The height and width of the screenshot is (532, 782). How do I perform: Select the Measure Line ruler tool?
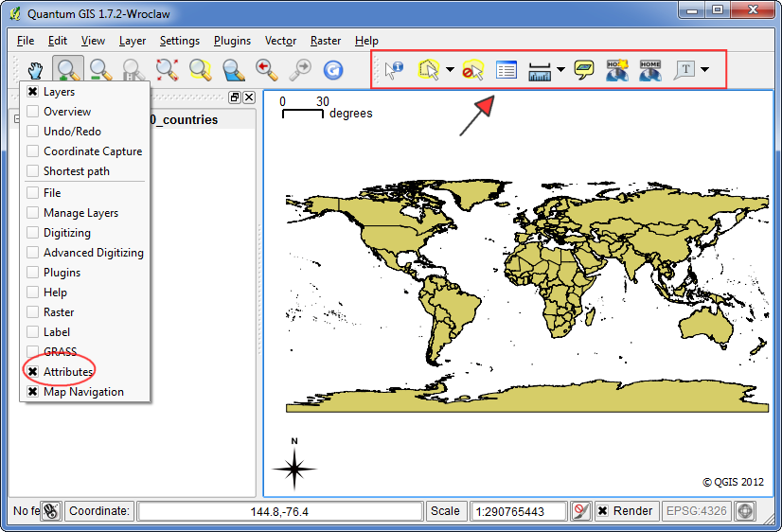[539, 71]
